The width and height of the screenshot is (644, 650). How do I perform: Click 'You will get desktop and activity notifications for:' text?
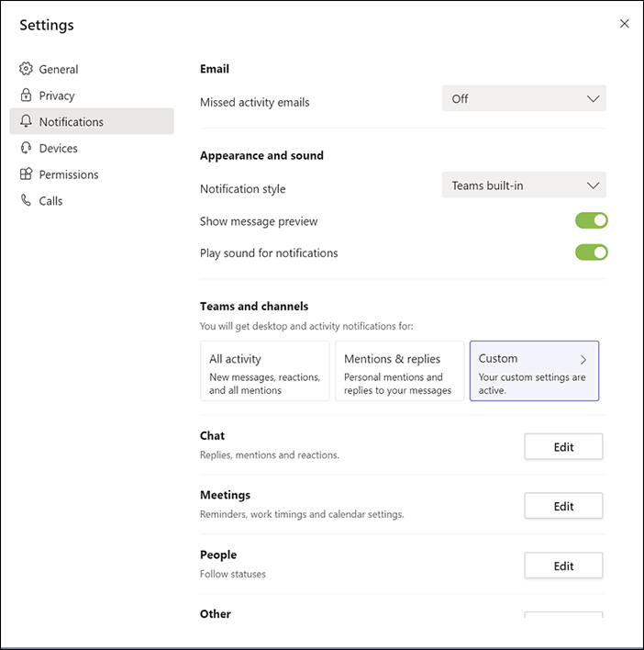tap(306, 326)
